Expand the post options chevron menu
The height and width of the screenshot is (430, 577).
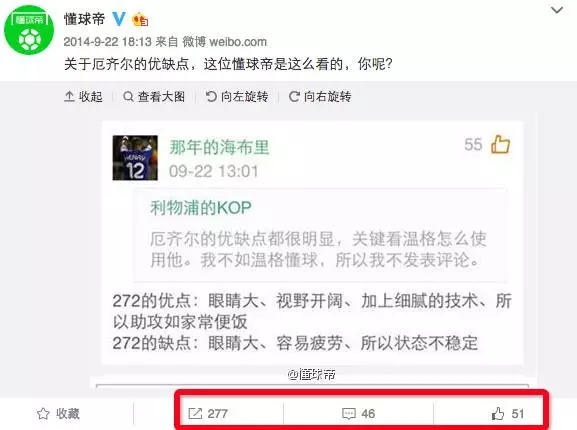(557, 10)
